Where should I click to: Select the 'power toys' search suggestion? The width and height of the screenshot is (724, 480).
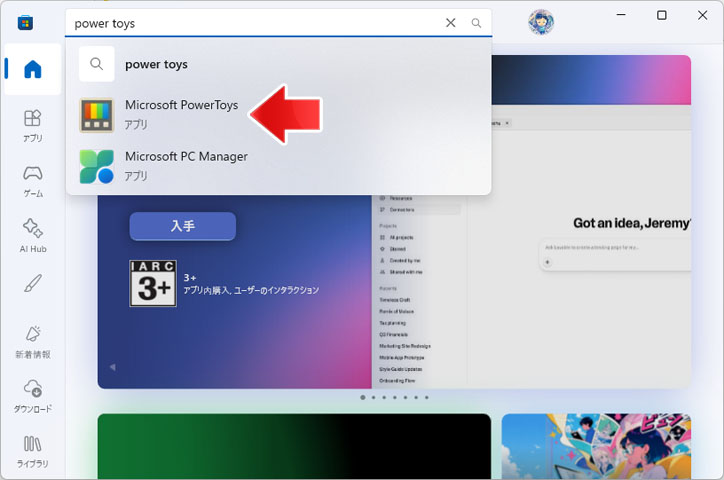(278, 64)
